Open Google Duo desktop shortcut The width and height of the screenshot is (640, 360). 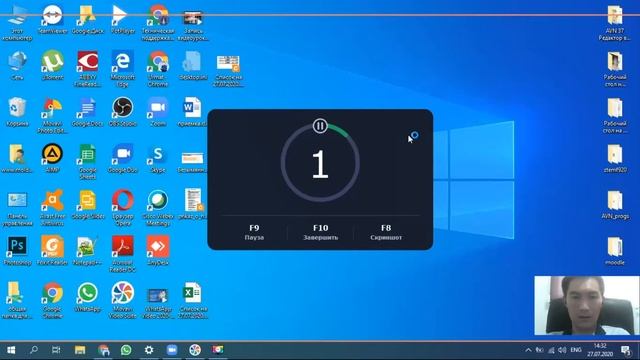(122, 158)
